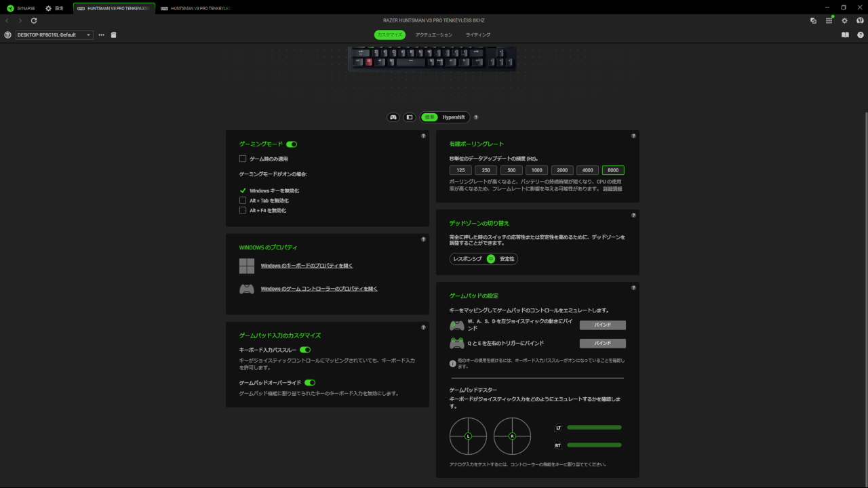
Task: Click the sidebar panel icon beside Hypershift
Action: [409, 117]
